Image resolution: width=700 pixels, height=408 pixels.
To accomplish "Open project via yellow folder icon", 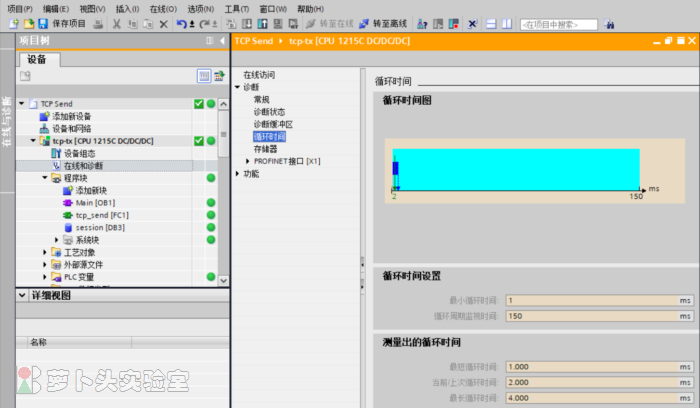I will tap(29, 24).
